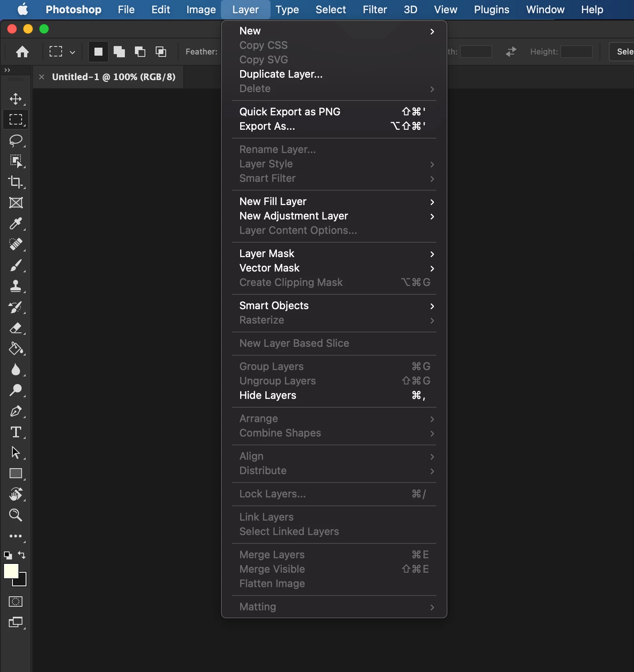This screenshot has width=634, height=672.
Task: Select the Zoom tool
Action: [x=16, y=515]
